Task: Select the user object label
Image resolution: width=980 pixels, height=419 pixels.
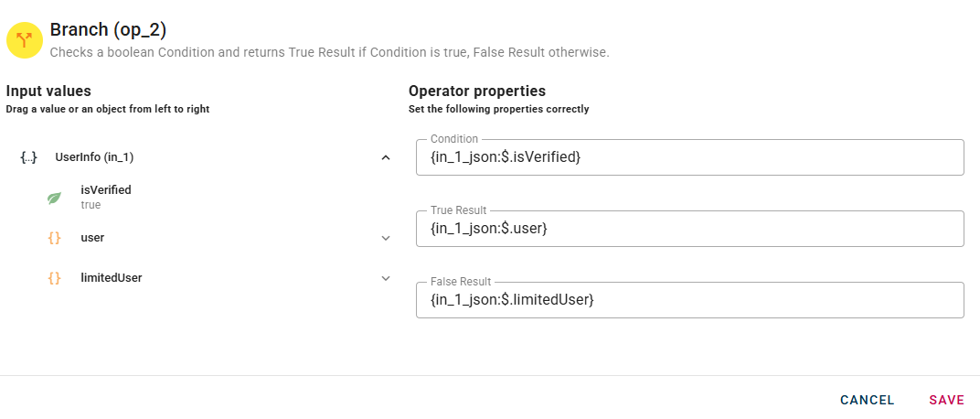Action: (92, 238)
